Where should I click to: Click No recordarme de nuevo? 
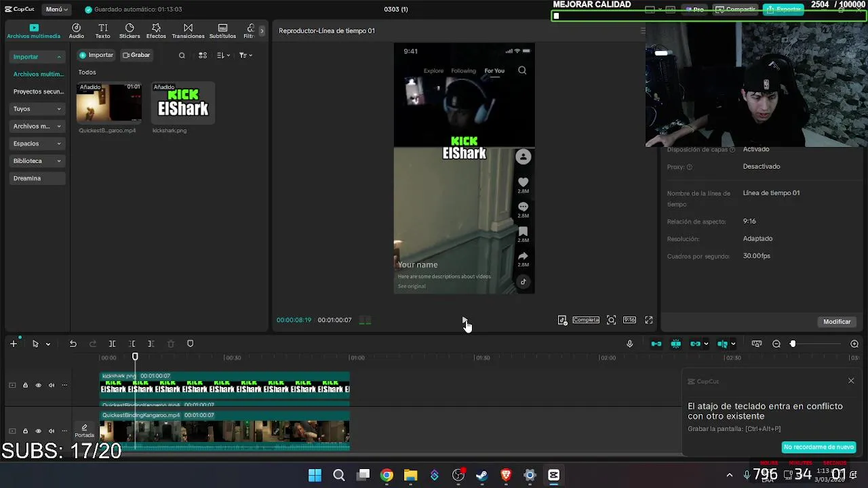click(x=818, y=447)
